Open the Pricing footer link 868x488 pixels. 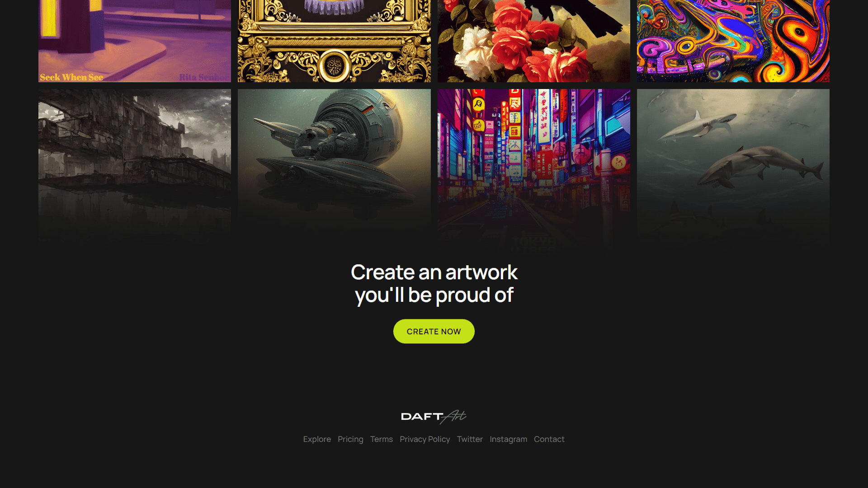click(350, 439)
